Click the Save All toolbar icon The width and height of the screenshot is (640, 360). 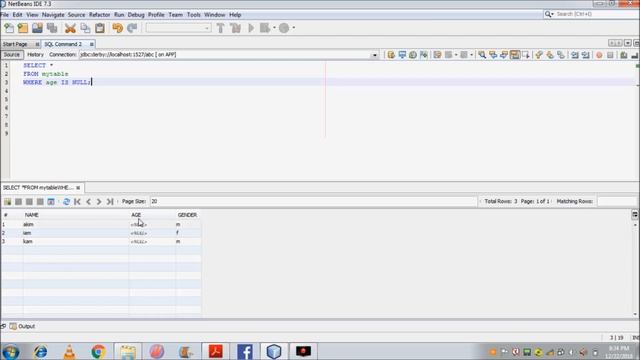point(52,28)
